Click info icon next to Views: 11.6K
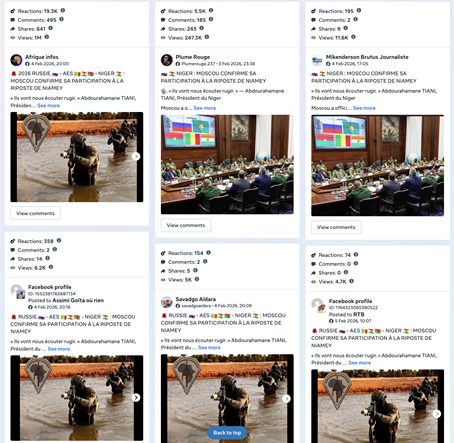The width and height of the screenshot is (454, 443). [x=353, y=37]
